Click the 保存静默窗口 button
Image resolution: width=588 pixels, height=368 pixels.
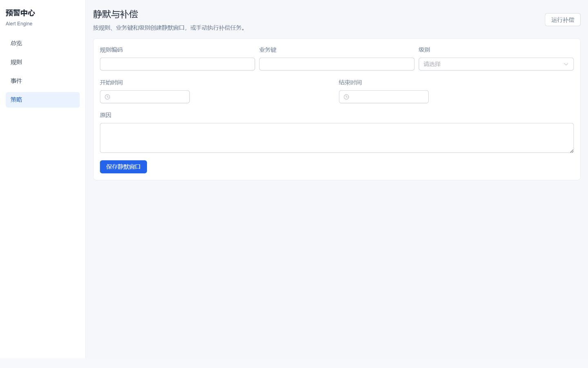click(x=123, y=167)
